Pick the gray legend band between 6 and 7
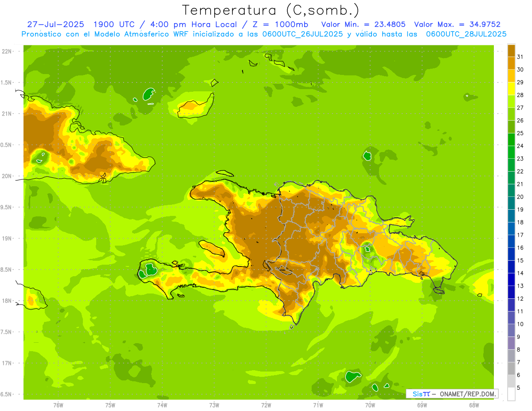This screenshot has height=411, width=532. (x=511, y=368)
